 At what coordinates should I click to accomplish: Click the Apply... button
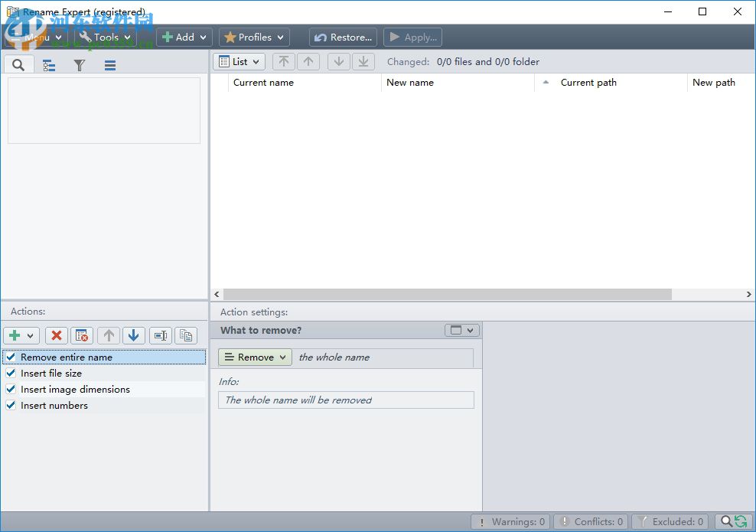(412, 38)
